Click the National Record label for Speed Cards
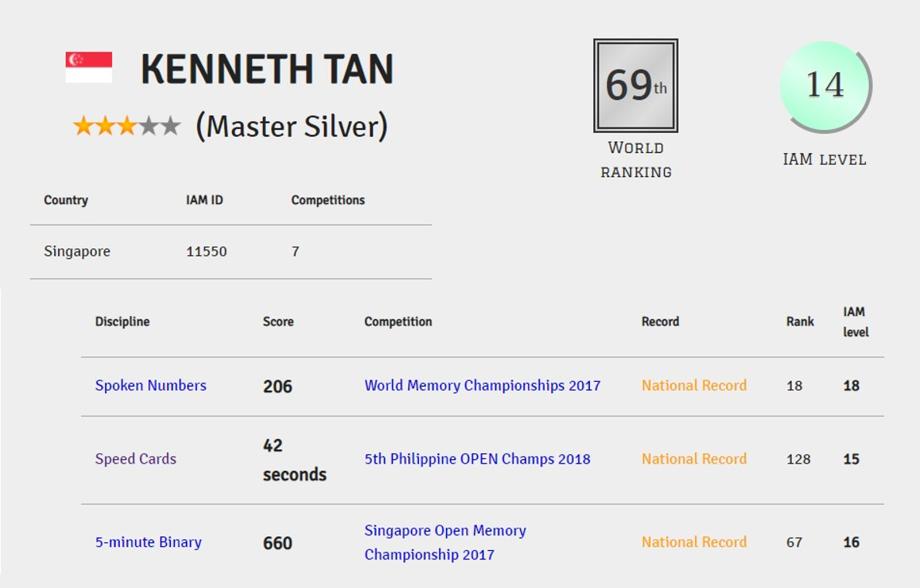Image resolution: width=920 pixels, height=588 pixels. (693, 458)
